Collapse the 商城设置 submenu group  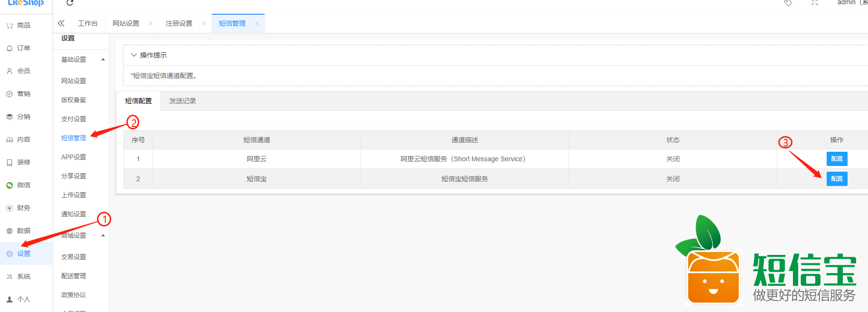(x=103, y=235)
